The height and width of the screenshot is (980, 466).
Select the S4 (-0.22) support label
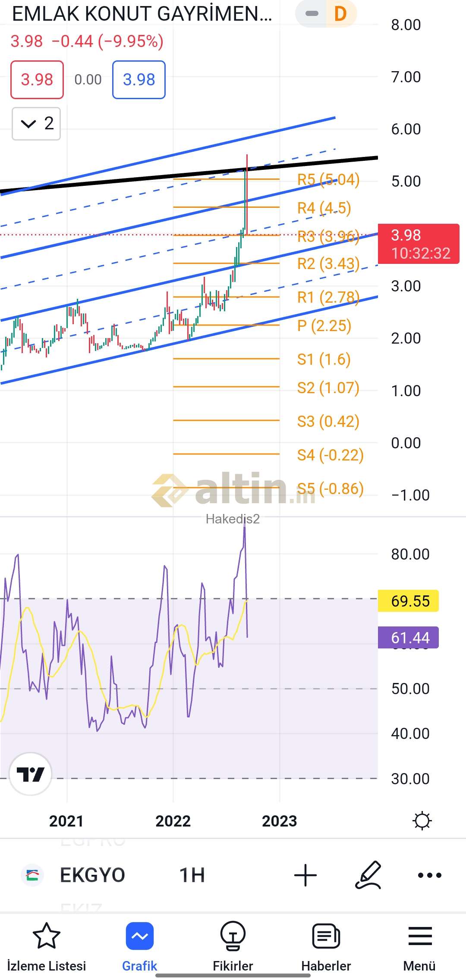pos(330,455)
